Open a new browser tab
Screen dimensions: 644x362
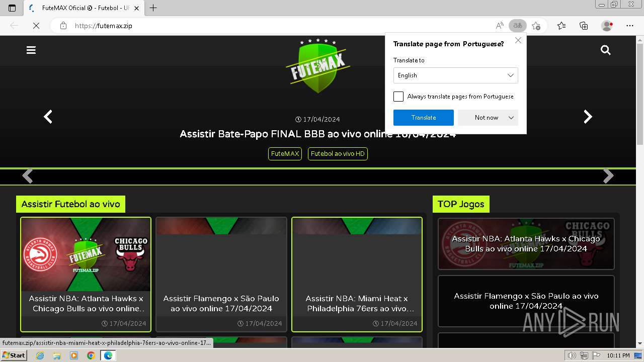pos(153,8)
